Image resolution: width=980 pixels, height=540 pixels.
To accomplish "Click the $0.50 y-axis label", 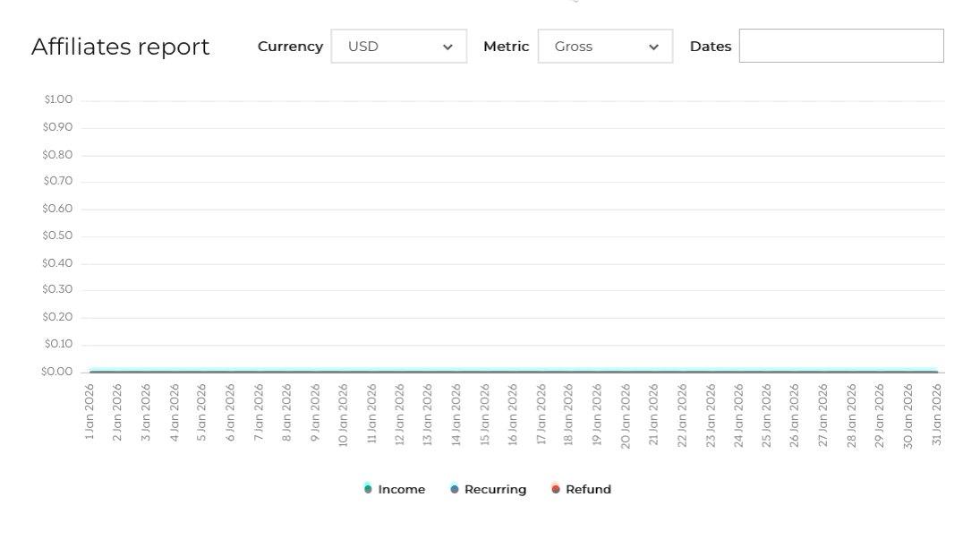I will 58,236.
